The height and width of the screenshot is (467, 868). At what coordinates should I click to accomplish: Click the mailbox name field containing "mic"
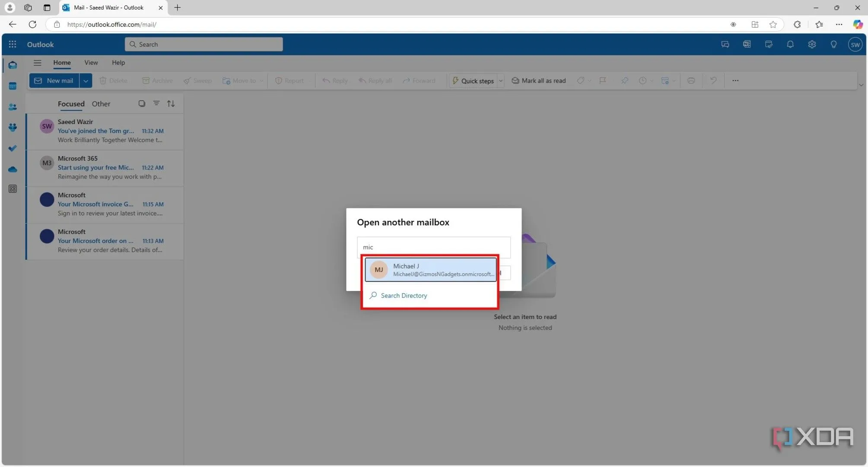[433, 247]
